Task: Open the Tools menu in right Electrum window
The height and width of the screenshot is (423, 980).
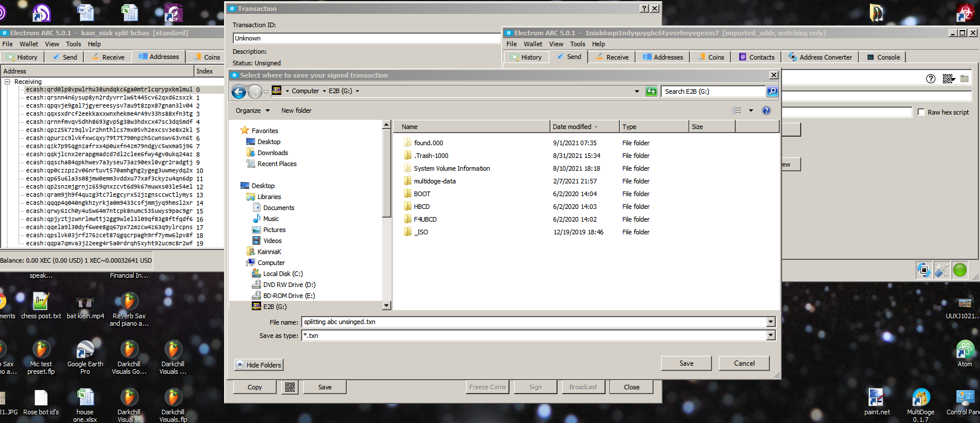Action: pyautogui.click(x=578, y=44)
